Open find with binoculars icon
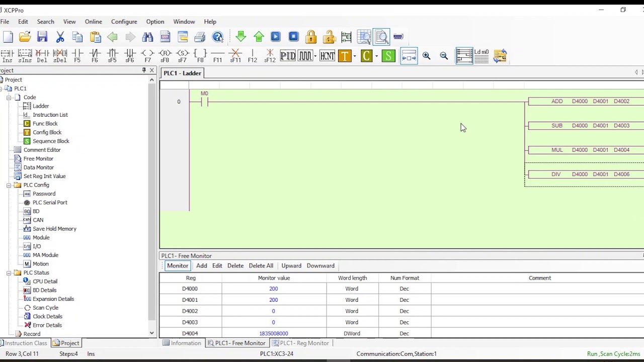Screen dimensions: 644x362 (x=147, y=37)
